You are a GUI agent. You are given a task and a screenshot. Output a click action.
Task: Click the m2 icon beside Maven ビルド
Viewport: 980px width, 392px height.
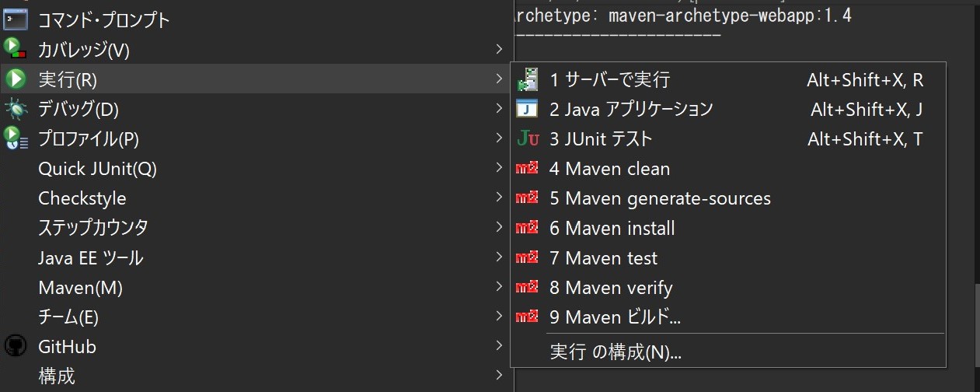(528, 317)
